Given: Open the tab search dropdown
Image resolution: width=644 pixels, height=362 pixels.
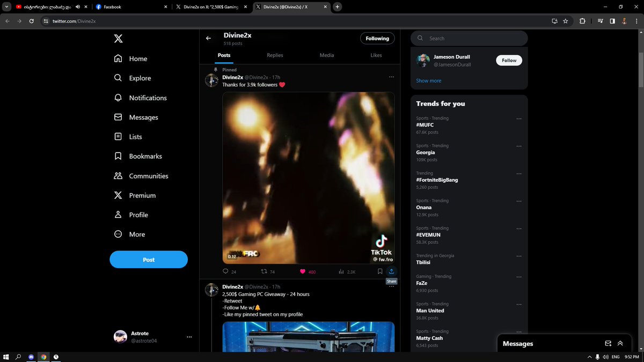Looking at the screenshot, I should pos(7,7).
